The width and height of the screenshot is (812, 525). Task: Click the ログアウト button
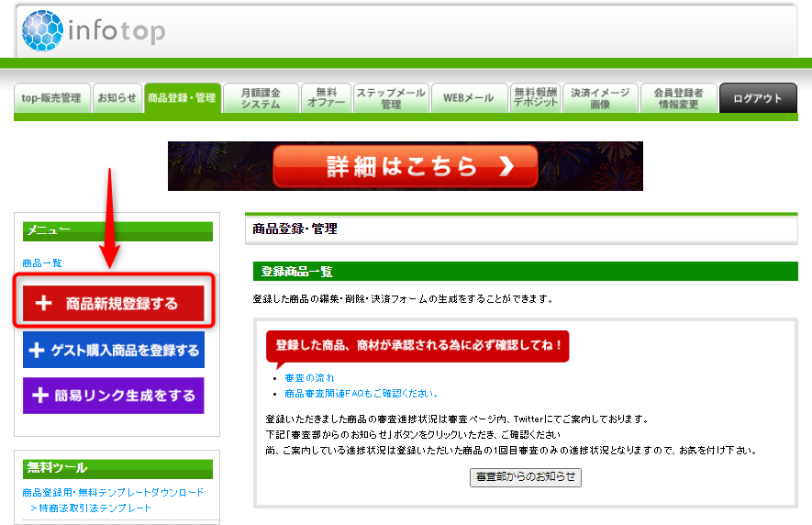(758, 98)
